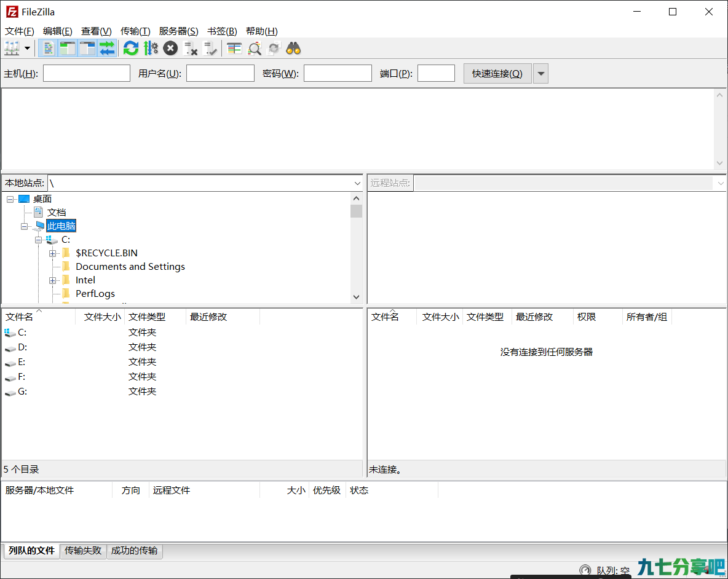Open the 编辑(E) menu
Screen dimensions: 728x579
coord(58,31)
